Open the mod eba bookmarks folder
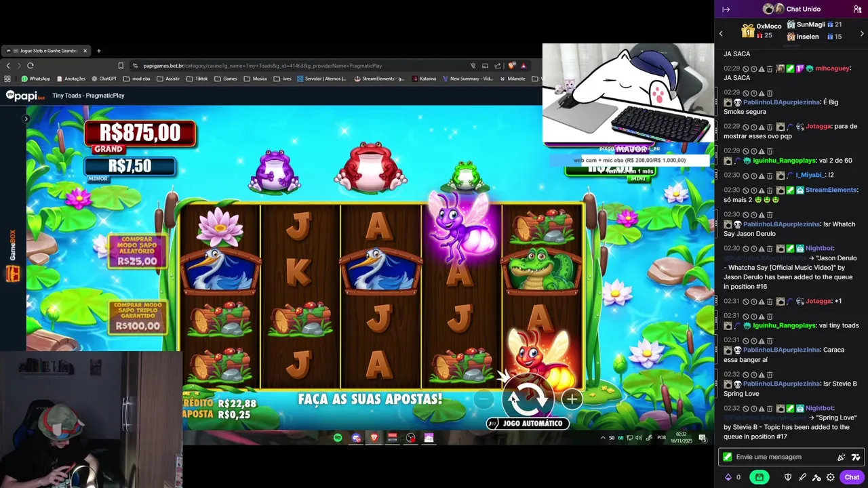 tap(137, 79)
